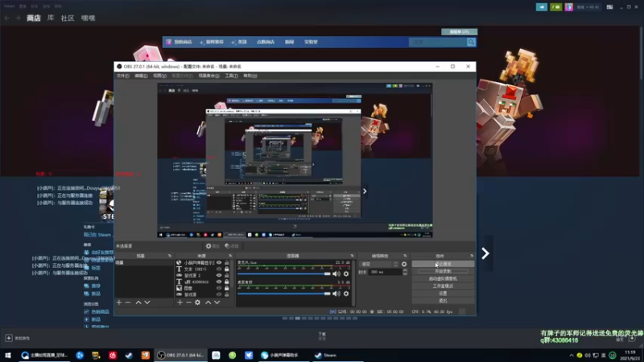Mute the desktop audio speaker icon

click(x=336, y=294)
